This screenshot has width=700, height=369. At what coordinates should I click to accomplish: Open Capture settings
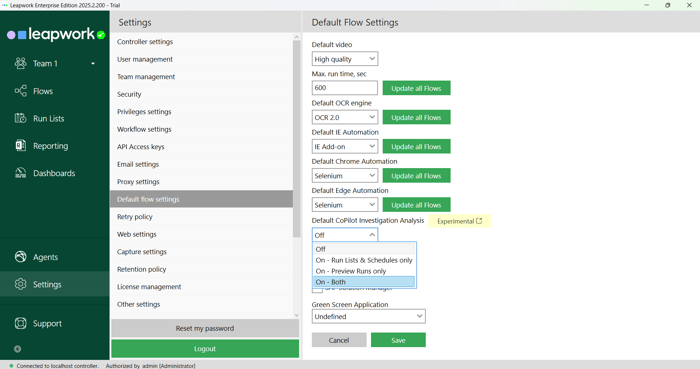(201, 252)
